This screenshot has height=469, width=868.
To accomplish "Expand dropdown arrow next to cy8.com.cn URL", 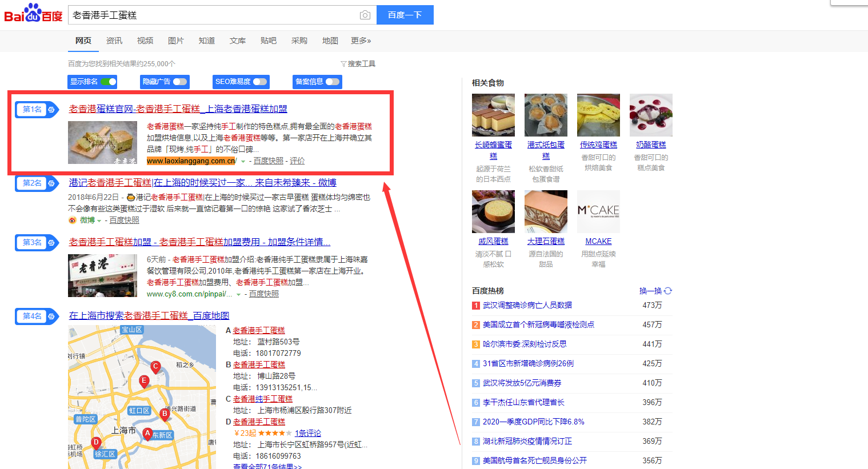I will click(239, 295).
